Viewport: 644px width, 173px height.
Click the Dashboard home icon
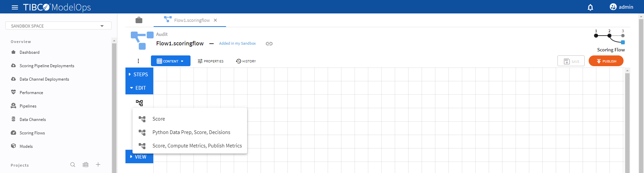[13, 52]
